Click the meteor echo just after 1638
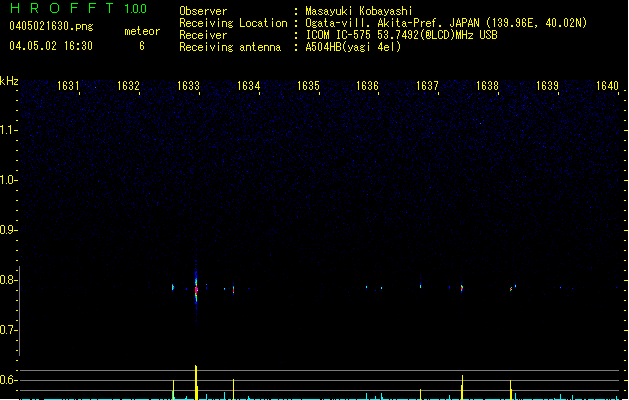629x400 pixels. click(x=511, y=288)
